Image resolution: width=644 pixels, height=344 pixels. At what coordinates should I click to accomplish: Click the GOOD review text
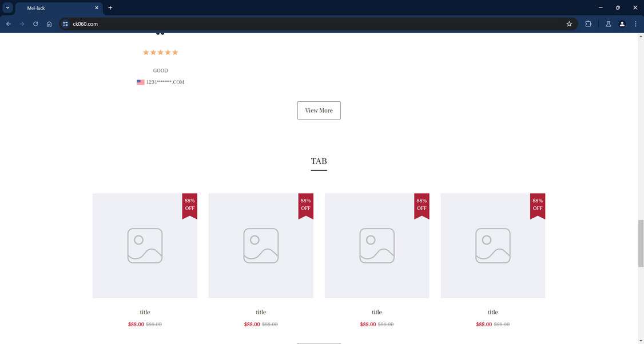[x=161, y=71]
